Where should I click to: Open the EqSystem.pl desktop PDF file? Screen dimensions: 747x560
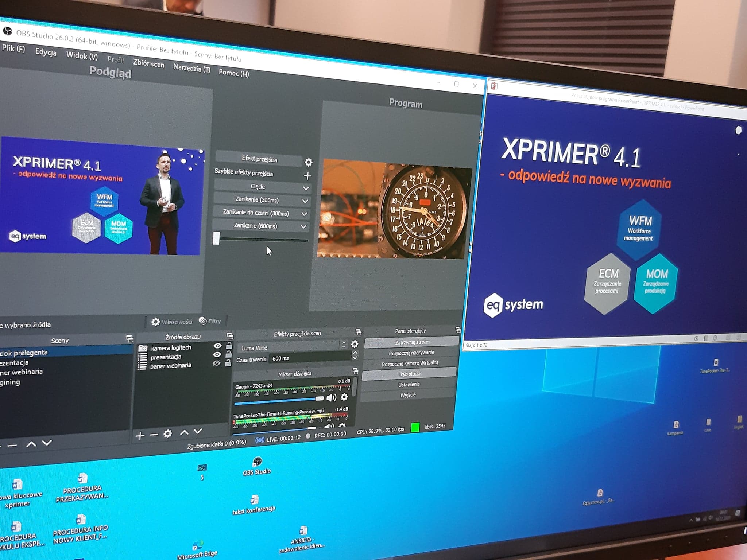pyautogui.click(x=599, y=497)
